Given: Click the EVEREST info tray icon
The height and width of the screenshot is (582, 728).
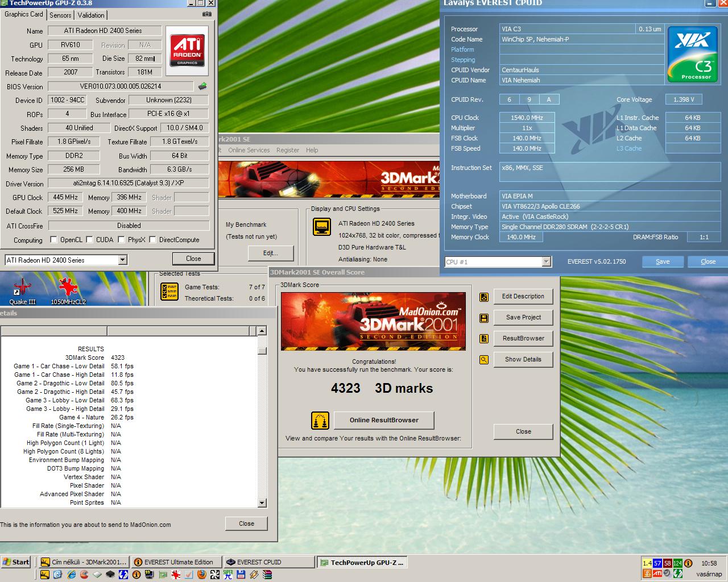Looking at the screenshot, I should 688,563.
